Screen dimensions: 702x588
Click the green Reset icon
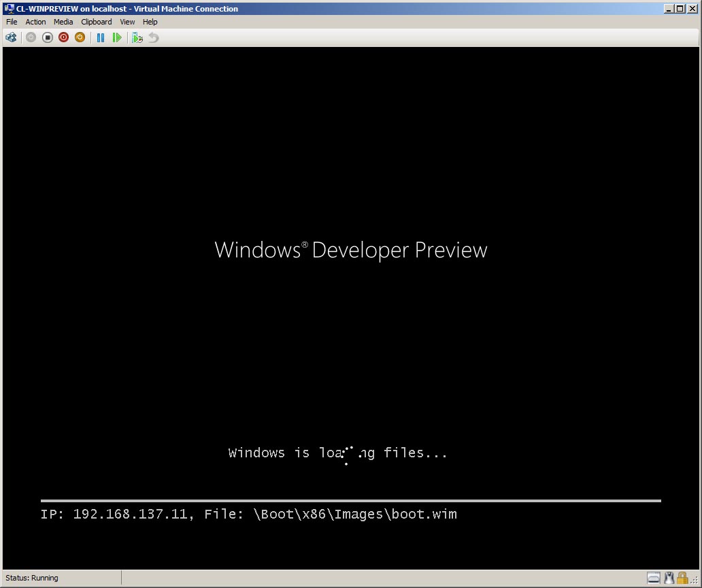117,37
